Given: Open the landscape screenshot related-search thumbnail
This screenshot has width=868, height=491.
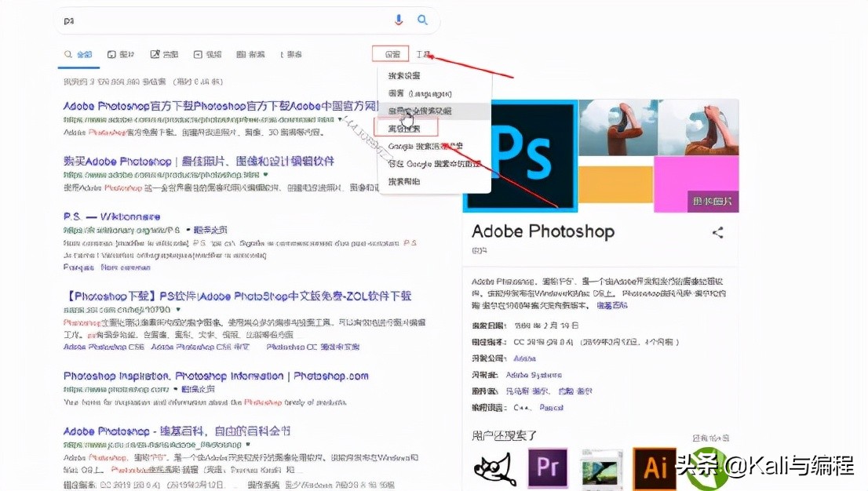Looking at the screenshot, I should tap(600, 468).
